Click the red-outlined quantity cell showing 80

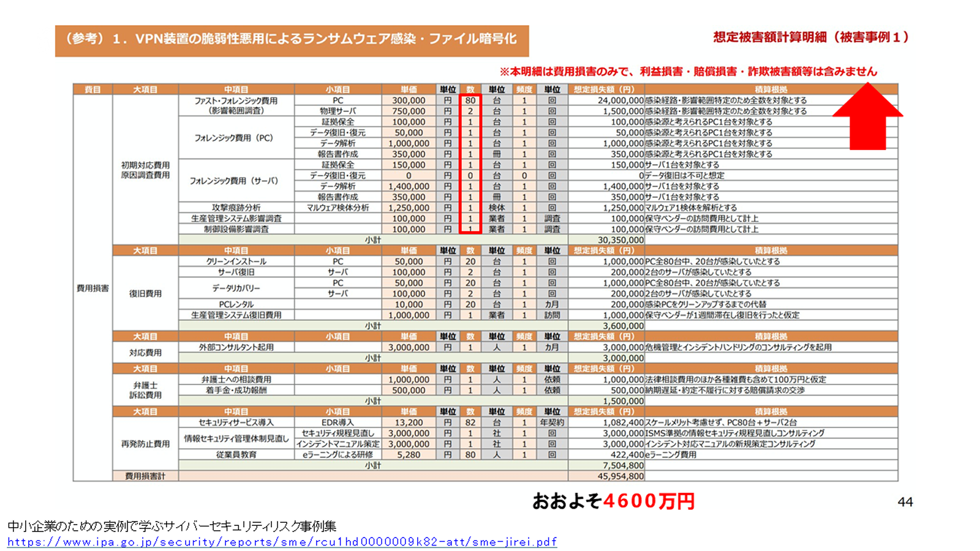pos(470,100)
